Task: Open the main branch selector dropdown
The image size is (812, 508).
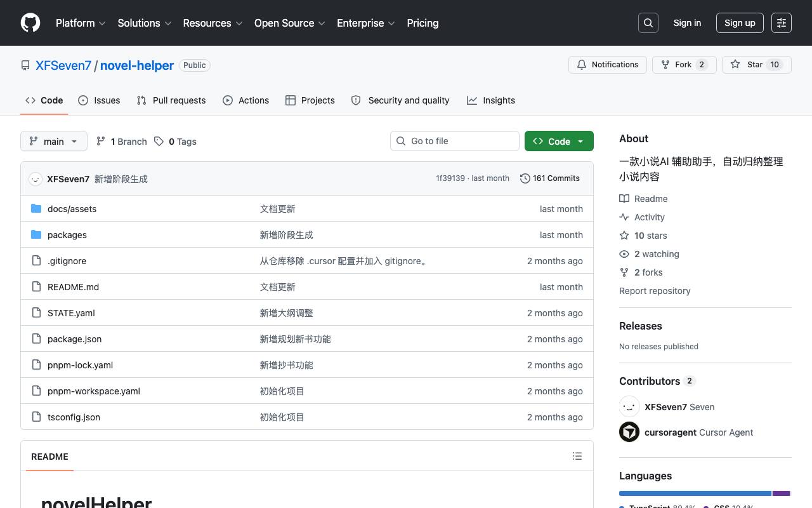Action: [54, 141]
